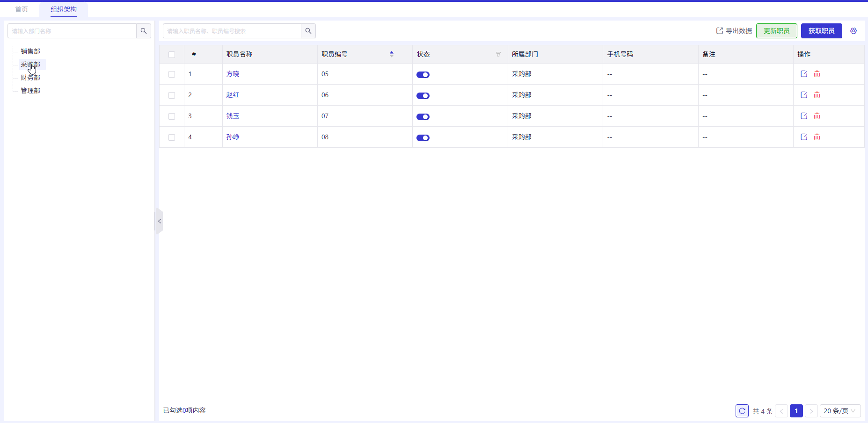Go to next page arrow
Viewport: 868px width, 423px height.
(x=811, y=411)
